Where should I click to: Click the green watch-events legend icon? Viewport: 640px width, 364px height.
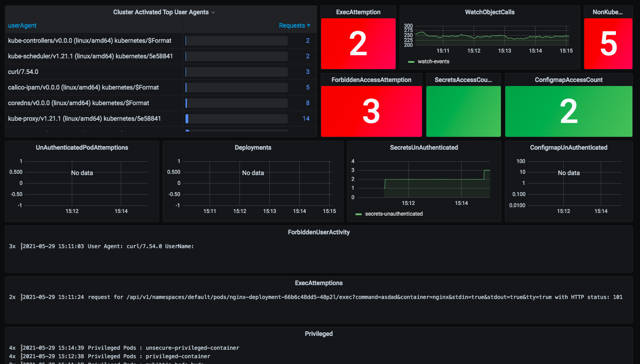pos(411,61)
